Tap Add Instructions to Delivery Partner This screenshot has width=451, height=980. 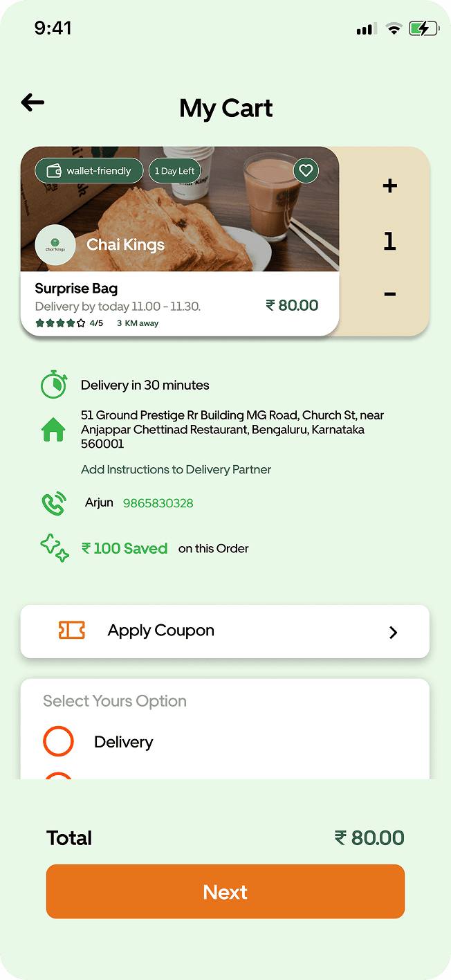tap(176, 469)
